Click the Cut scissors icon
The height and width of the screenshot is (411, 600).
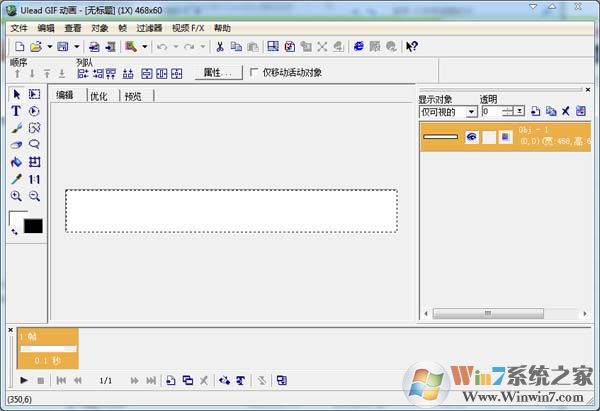220,46
